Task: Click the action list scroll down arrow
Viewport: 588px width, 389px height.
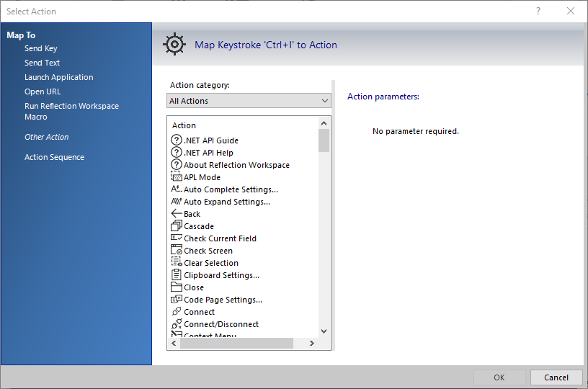Action: pyautogui.click(x=324, y=331)
